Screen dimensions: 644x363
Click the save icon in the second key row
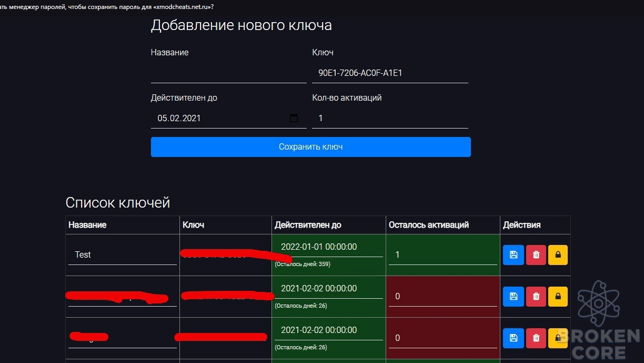(514, 297)
